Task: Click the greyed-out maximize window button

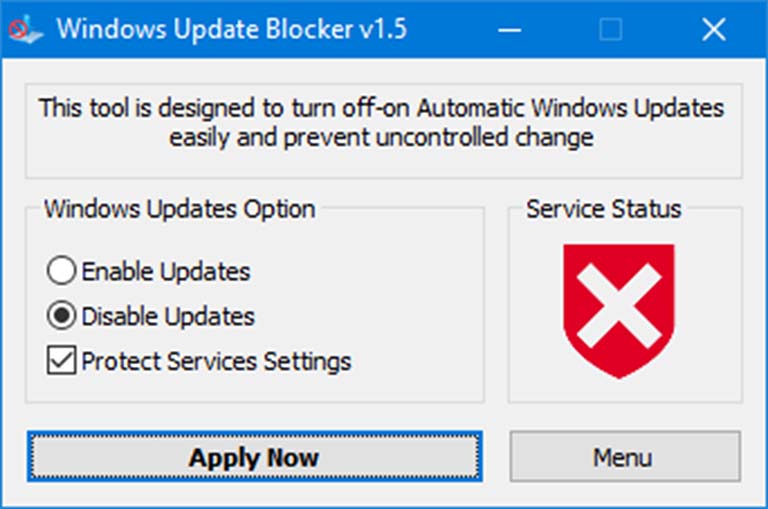Action: tap(609, 29)
